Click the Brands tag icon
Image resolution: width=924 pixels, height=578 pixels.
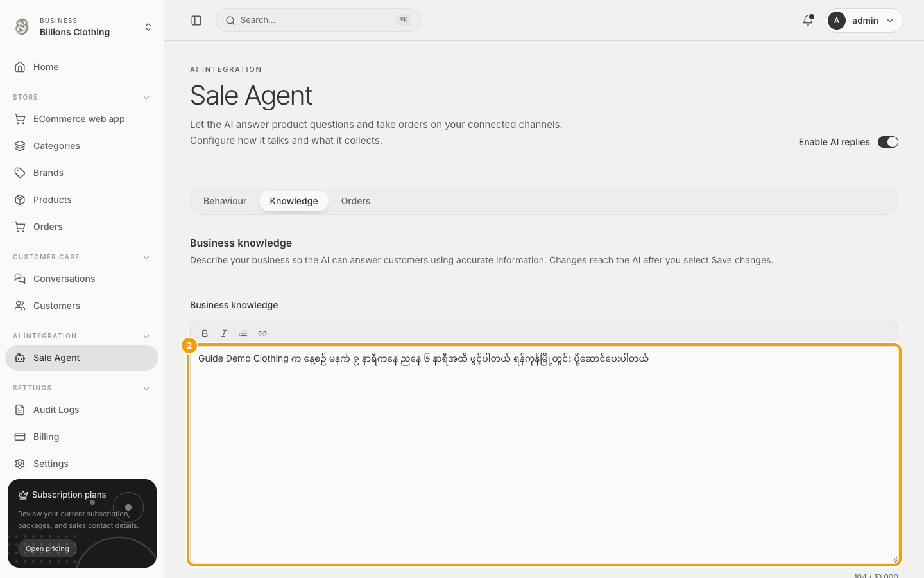point(20,173)
